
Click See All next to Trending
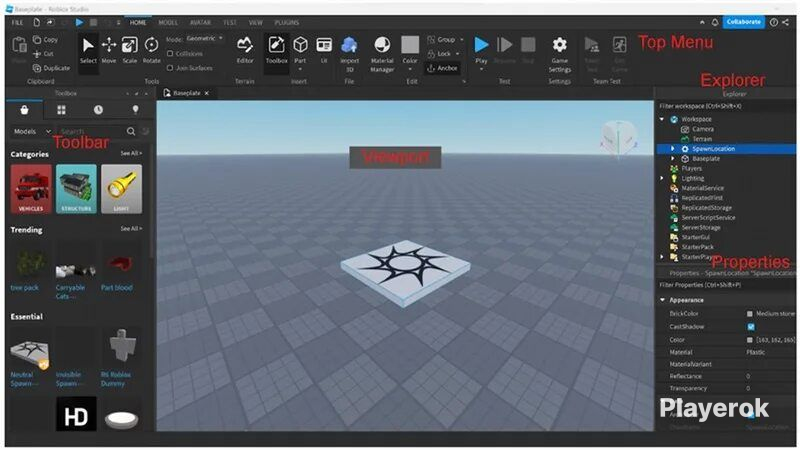(x=131, y=229)
